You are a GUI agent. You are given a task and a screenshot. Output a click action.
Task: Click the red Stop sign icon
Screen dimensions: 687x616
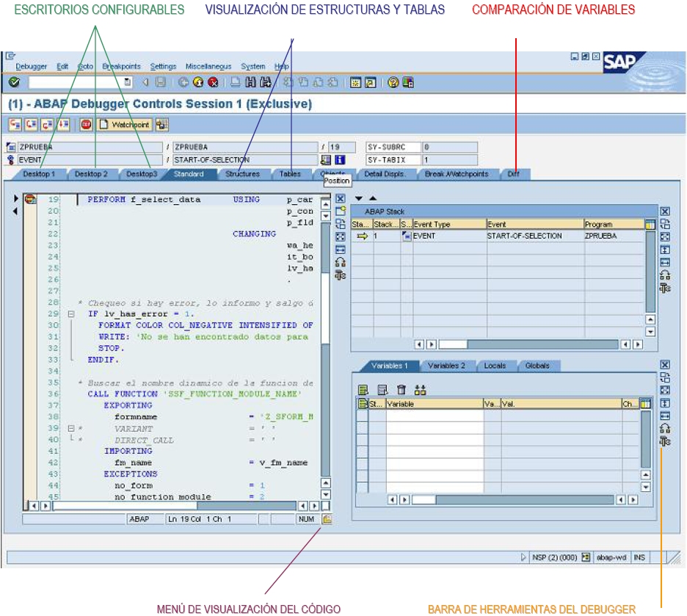tap(86, 125)
